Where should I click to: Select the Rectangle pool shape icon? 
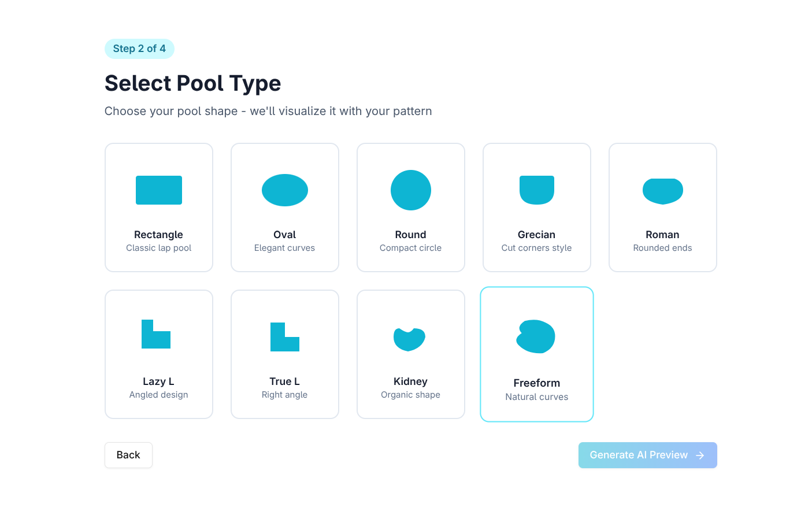coord(159,190)
